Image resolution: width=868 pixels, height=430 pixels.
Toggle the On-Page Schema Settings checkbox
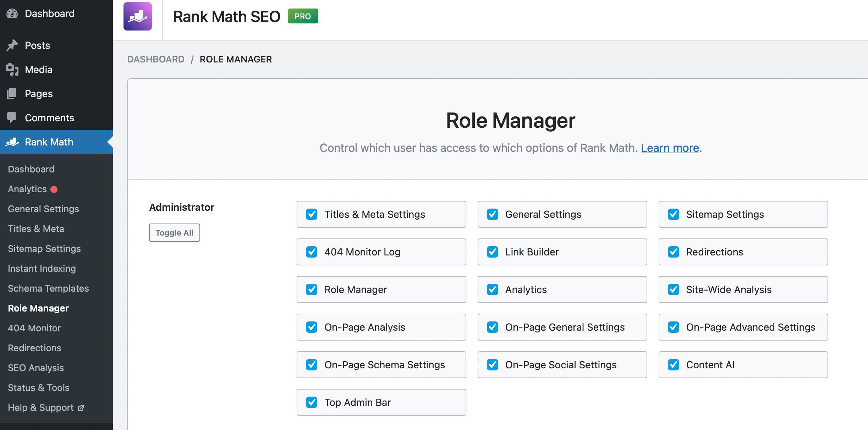coord(312,365)
